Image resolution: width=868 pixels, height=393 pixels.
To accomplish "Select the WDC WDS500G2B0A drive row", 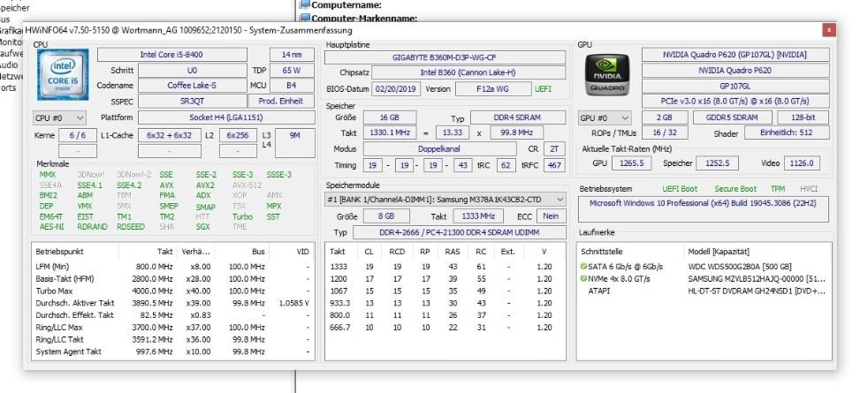I will tap(704, 267).
